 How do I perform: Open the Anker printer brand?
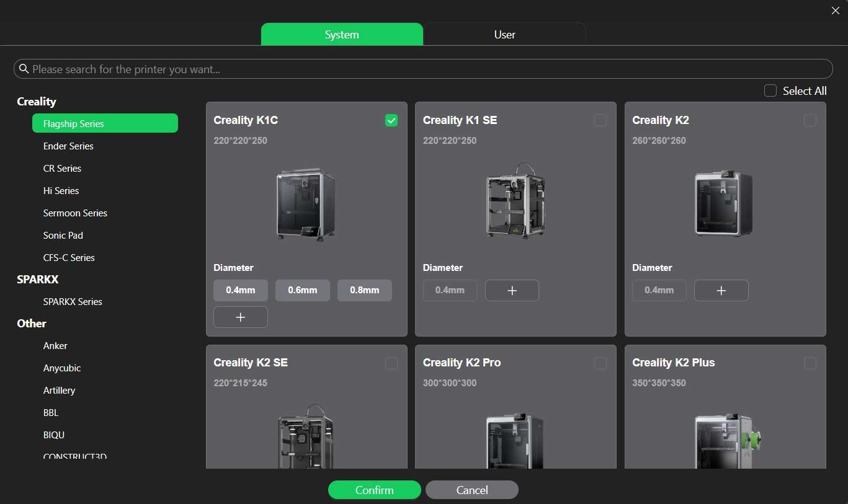(x=55, y=345)
